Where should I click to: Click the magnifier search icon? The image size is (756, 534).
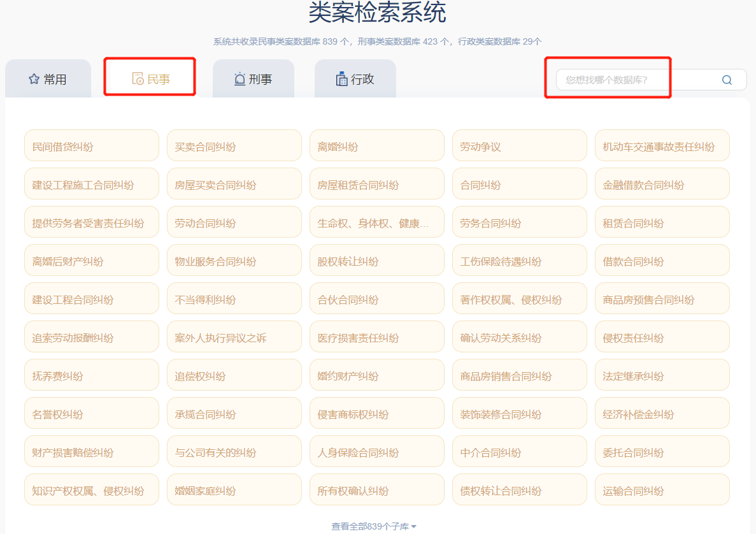tap(727, 80)
